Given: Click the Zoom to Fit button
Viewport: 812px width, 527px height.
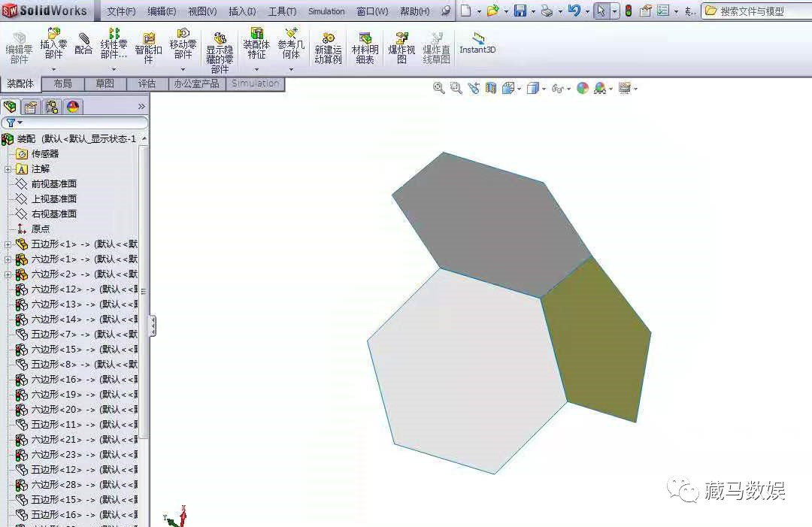Looking at the screenshot, I should [x=438, y=88].
